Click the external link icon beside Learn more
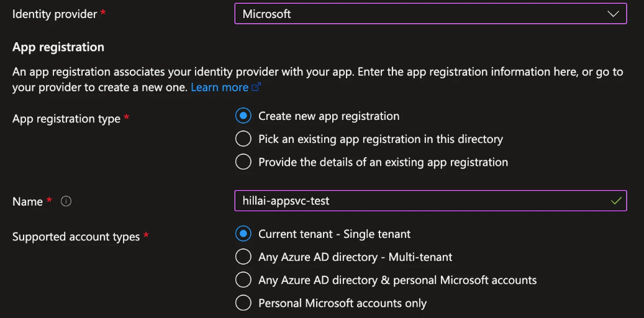 point(256,88)
